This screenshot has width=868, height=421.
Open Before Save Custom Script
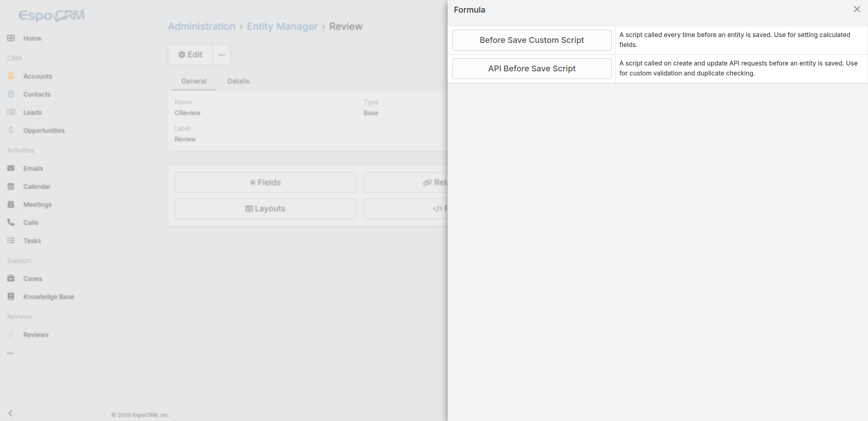click(532, 40)
